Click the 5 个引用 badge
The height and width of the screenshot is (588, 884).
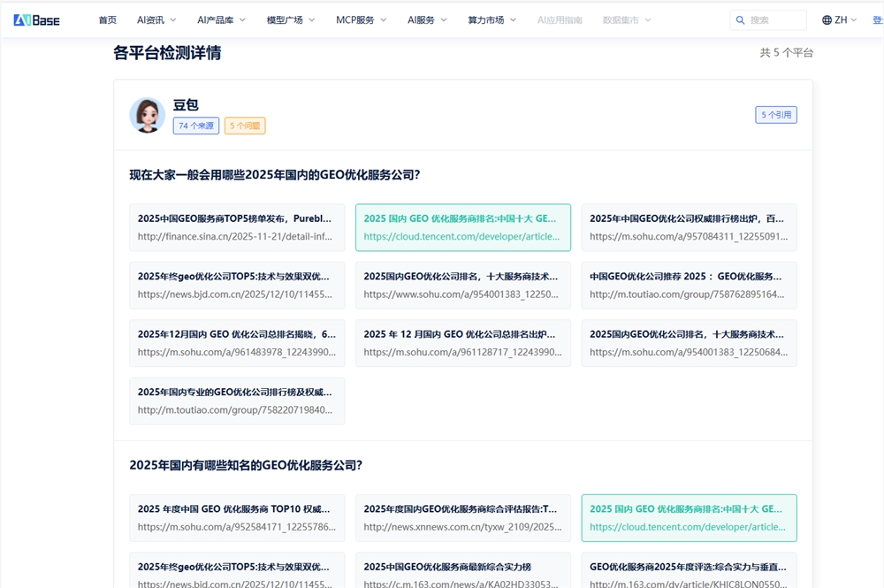(775, 114)
